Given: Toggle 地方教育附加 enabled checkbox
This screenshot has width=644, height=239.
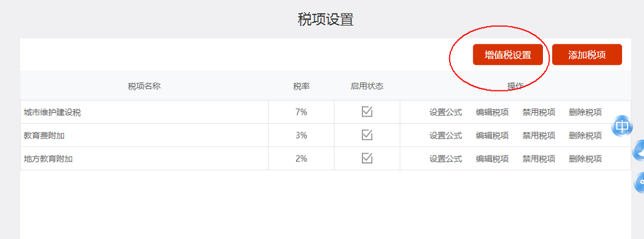Looking at the screenshot, I should point(367,158).
